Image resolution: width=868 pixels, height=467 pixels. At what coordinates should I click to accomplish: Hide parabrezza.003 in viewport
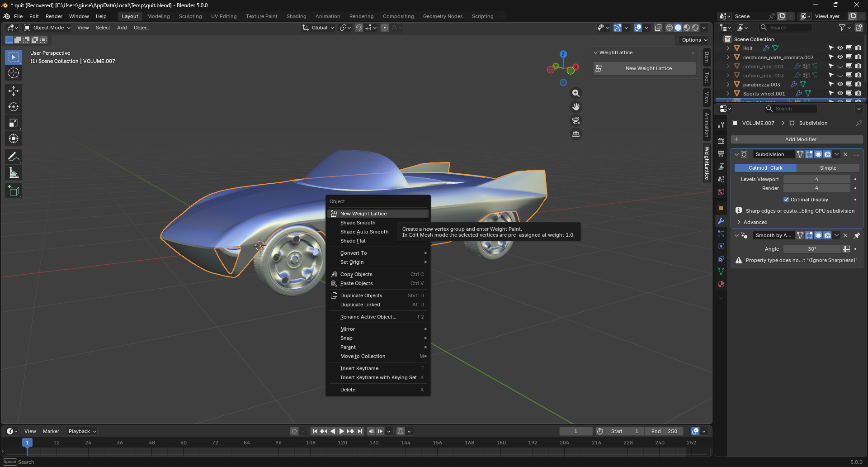click(x=840, y=84)
